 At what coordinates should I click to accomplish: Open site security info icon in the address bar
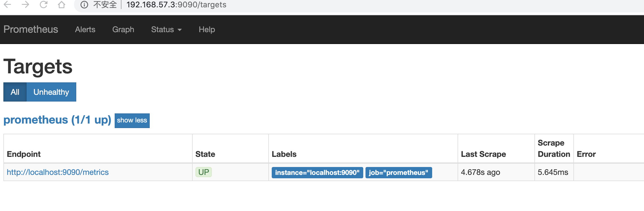coord(84,5)
